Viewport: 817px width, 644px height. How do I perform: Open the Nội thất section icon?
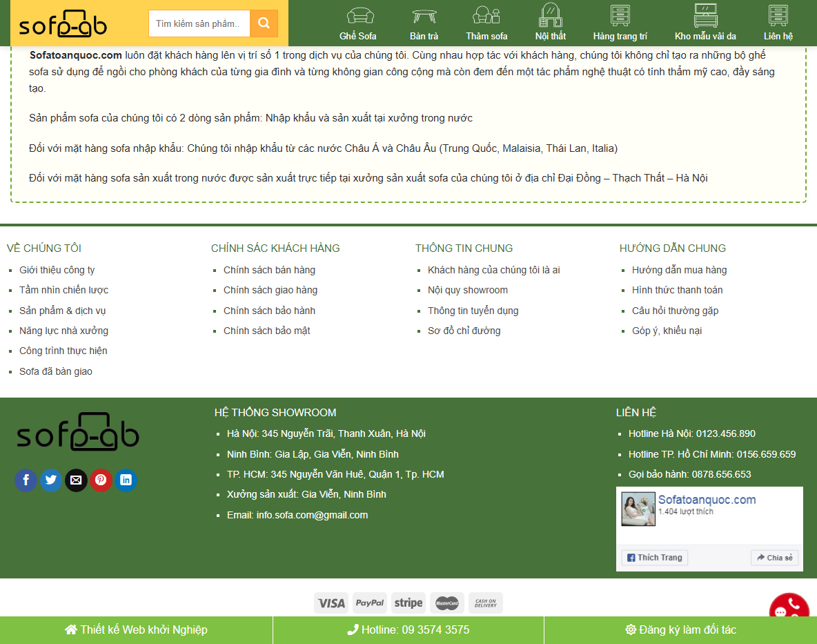pyautogui.click(x=550, y=15)
